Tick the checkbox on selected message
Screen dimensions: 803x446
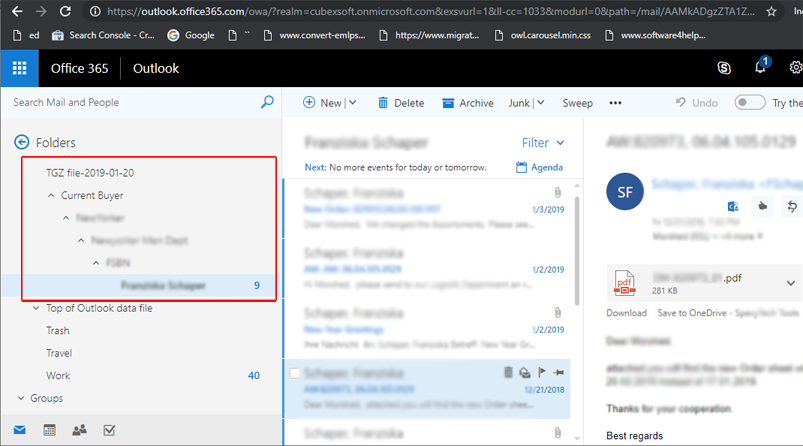(294, 373)
